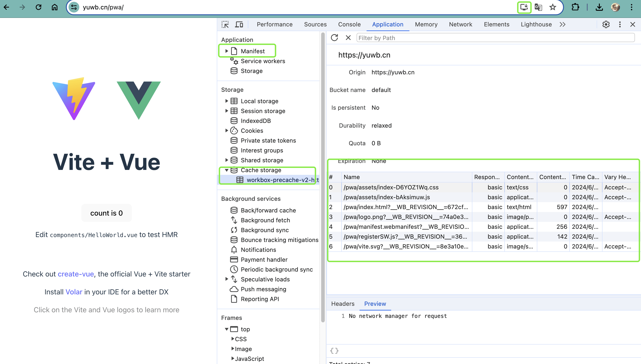Follow the create-vue link

(x=76, y=274)
